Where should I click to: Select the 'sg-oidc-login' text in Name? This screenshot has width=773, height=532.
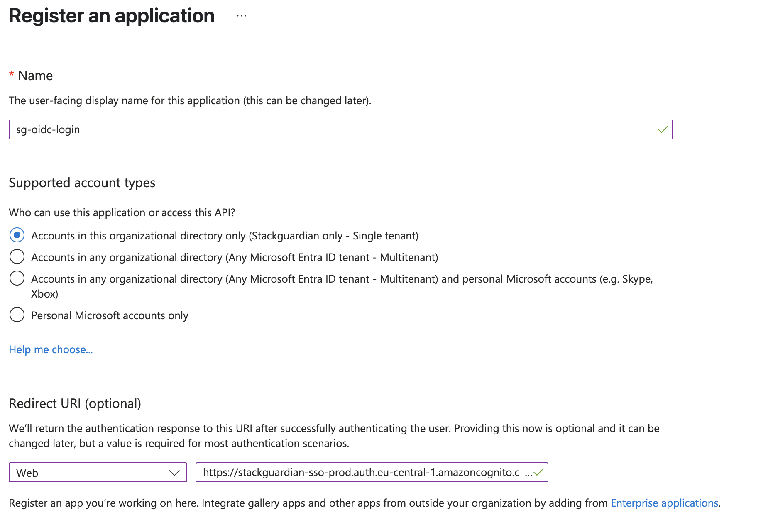(x=47, y=129)
